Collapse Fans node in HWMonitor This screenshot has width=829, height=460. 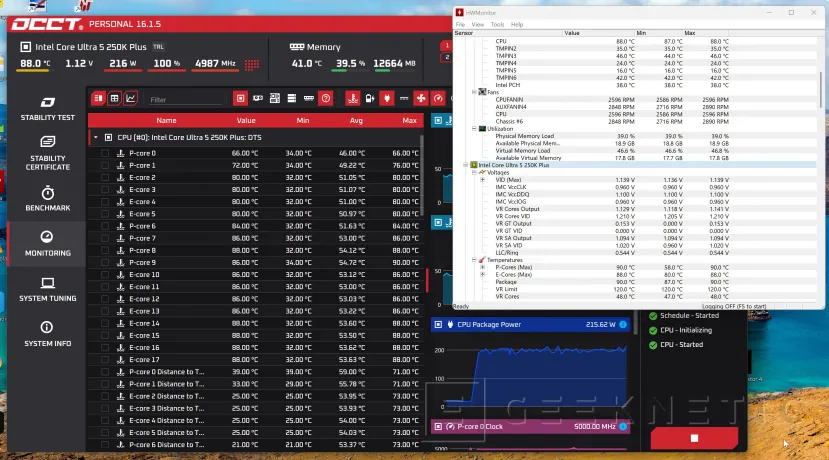(x=474, y=92)
